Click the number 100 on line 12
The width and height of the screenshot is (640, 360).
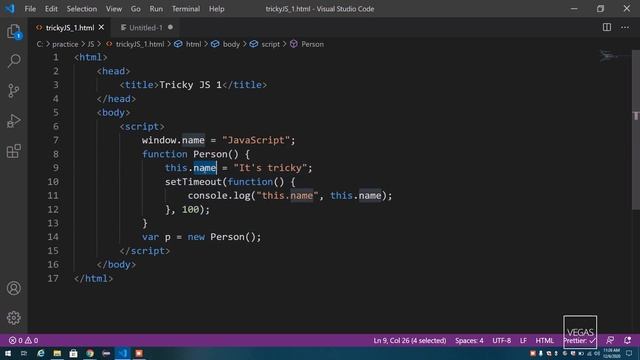click(x=190, y=209)
